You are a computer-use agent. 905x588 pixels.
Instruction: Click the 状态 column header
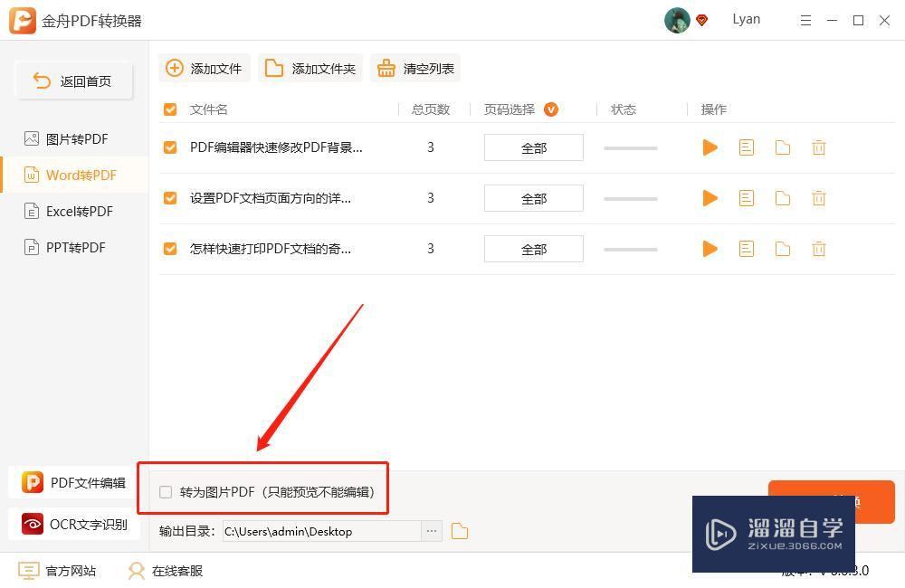tap(624, 109)
